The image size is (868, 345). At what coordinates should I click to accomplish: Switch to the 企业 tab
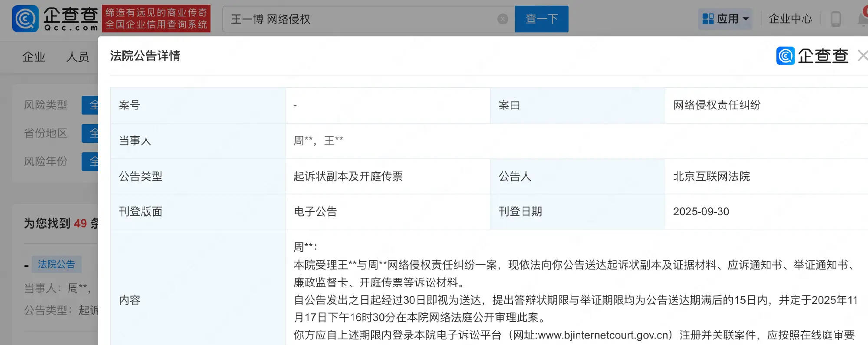[34, 57]
